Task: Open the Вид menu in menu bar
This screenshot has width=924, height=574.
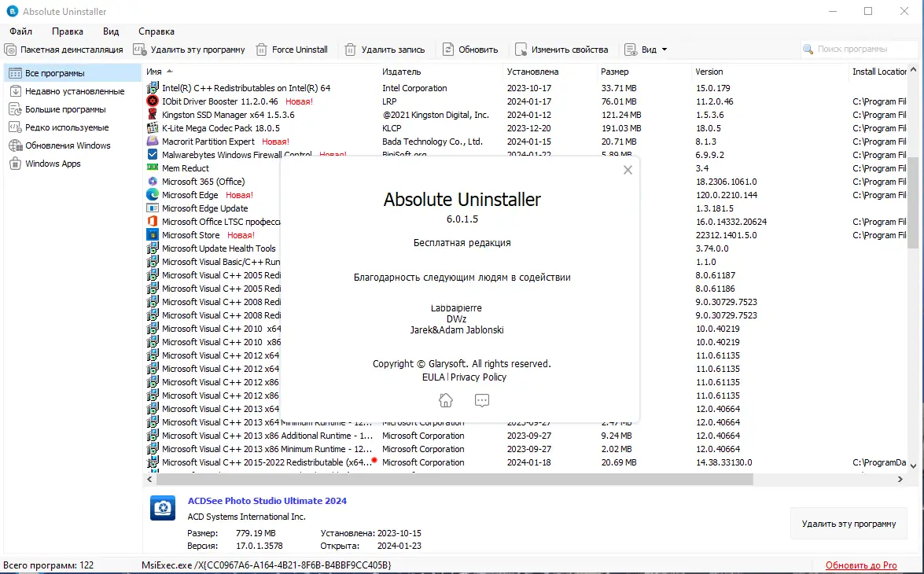Action: tap(111, 31)
